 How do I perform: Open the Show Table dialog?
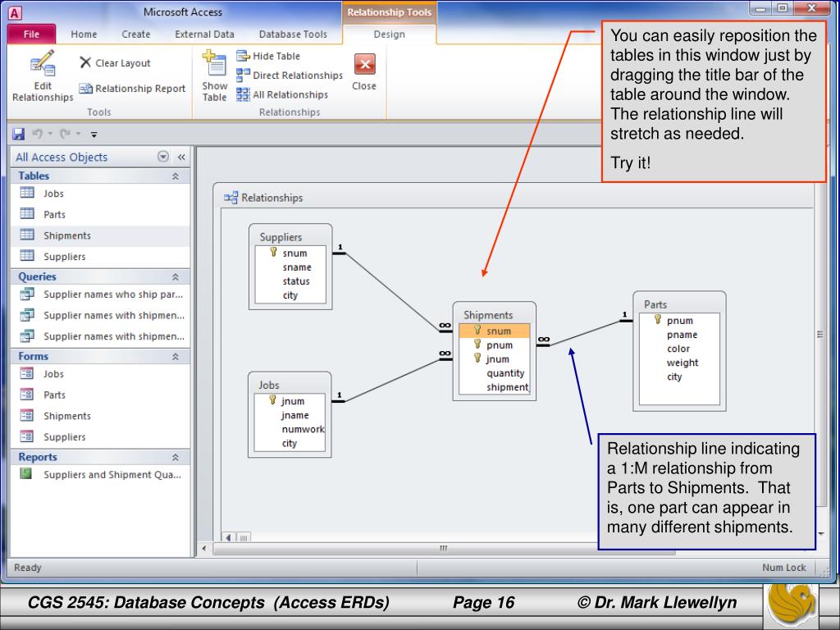[x=214, y=76]
